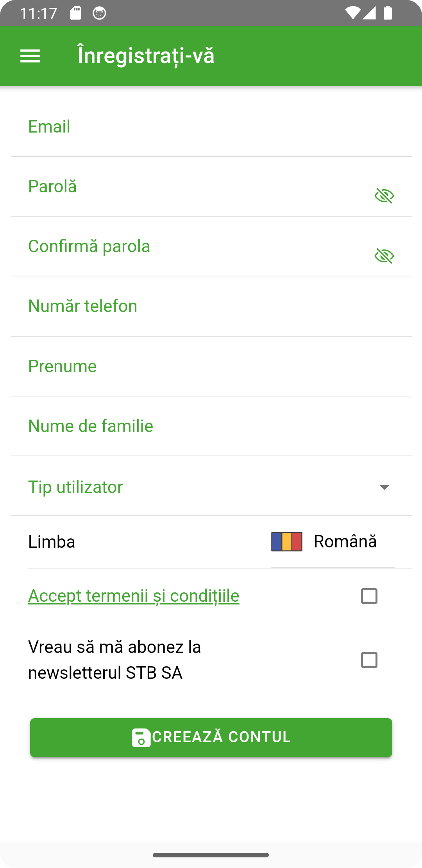Viewport: 422px width, 868px height.
Task: Open the Română language selector
Action: click(x=345, y=542)
